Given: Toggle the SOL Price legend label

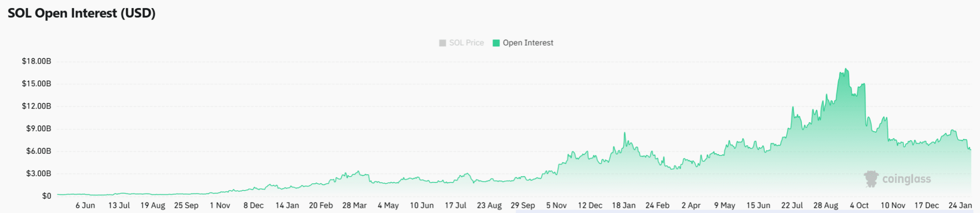Looking at the screenshot, I should click(x=466, y=43).
